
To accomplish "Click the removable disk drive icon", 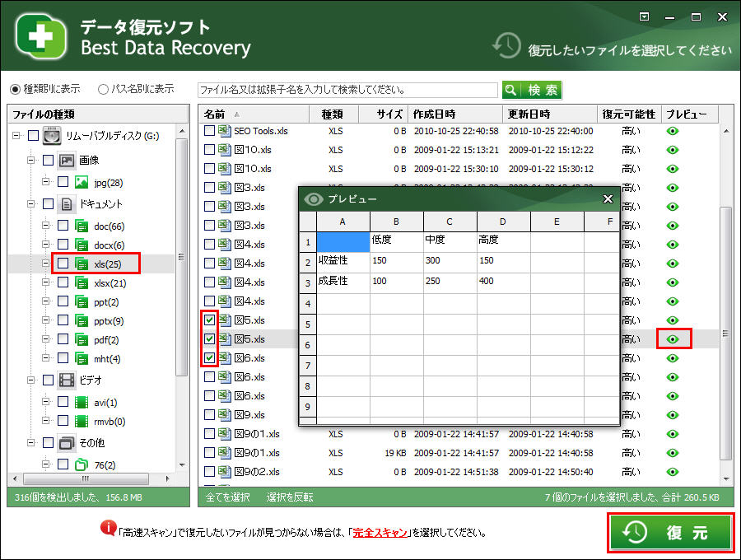I will click(x=52, y=136).
